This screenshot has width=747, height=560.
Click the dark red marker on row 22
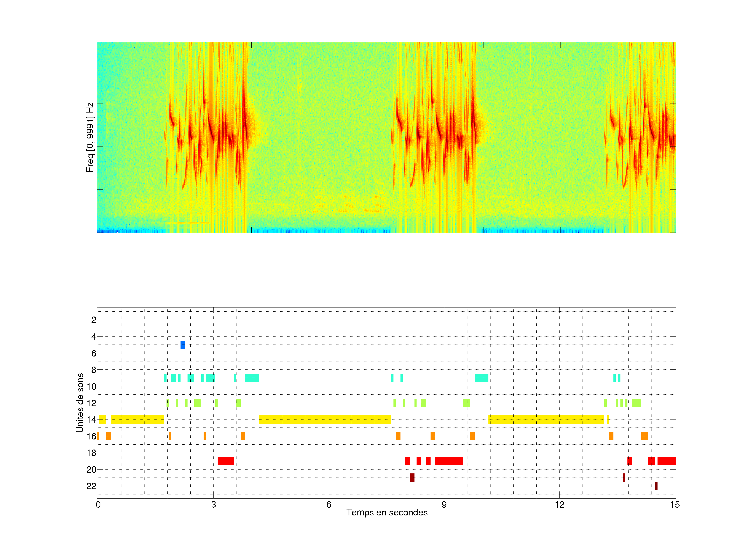point(656,486)
